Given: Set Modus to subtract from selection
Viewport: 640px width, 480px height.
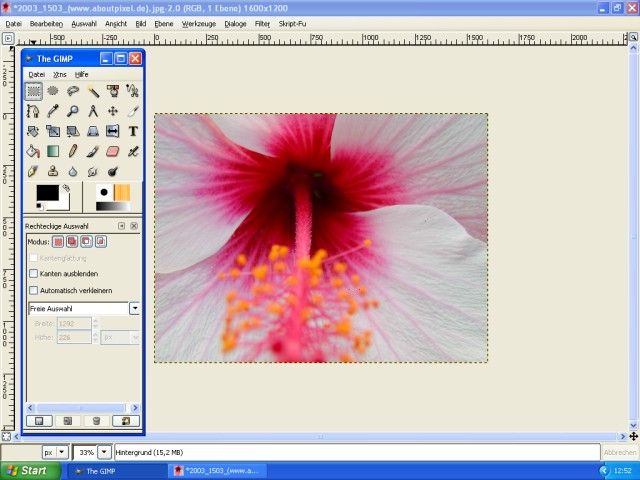Looking at the screenshot, I should coord(87,242).
